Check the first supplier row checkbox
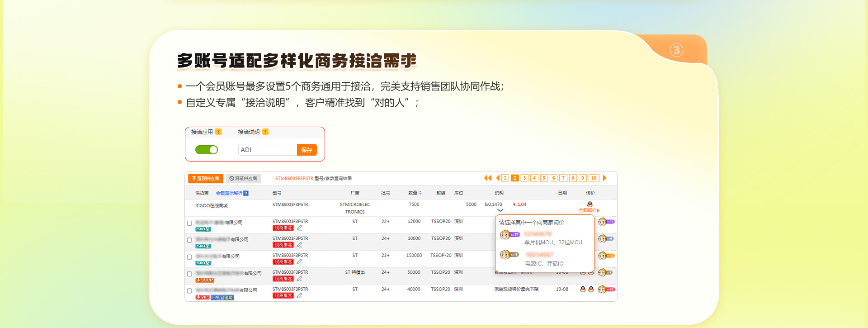 pos(189,223)
